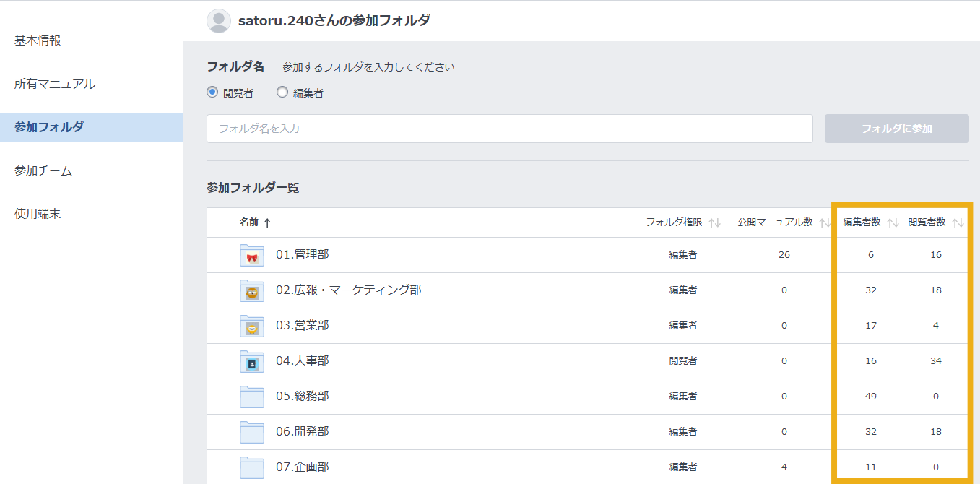Toggle the sort arrow on the 名前 column
Image resolution: width=980 pixels, height=484 pixels.
coord(268,222)
